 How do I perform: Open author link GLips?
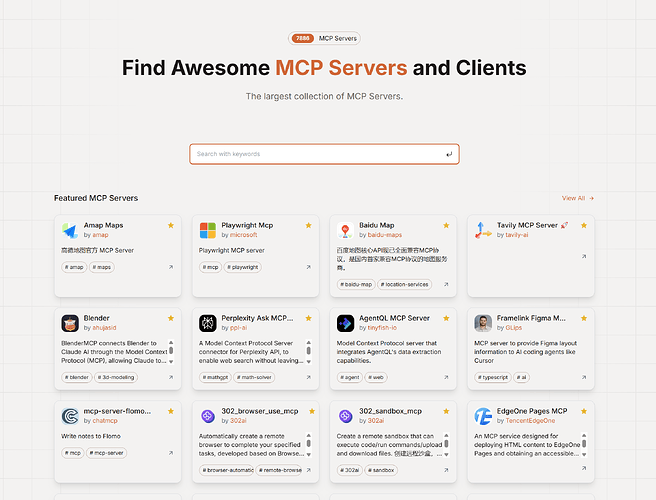514,328
